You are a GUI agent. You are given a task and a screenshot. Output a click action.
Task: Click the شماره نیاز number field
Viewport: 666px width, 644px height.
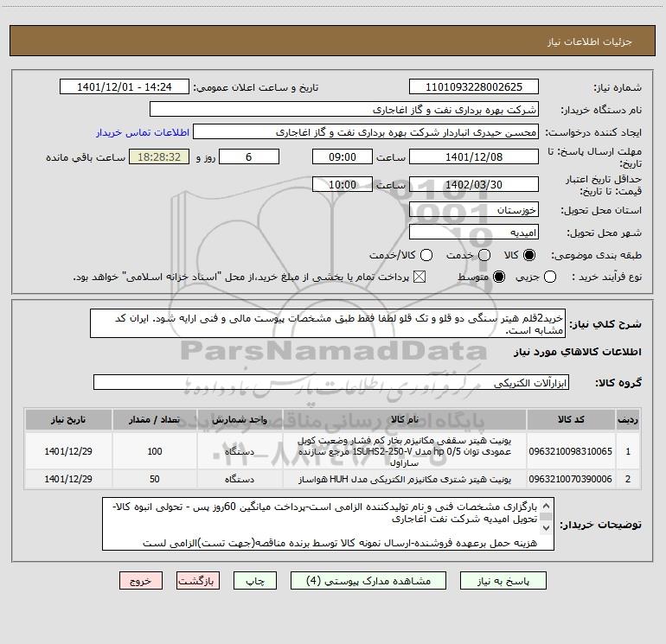[x=474, y=87]
